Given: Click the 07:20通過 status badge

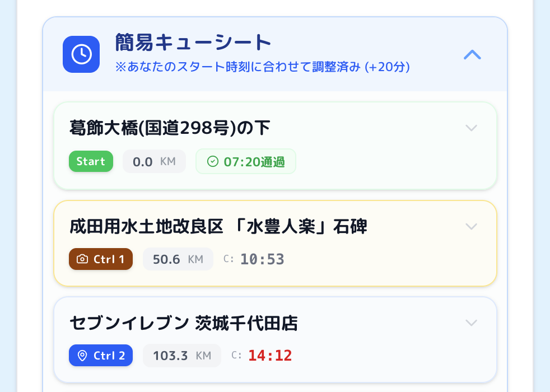Looking at the screenshot, I should pos(246,162).
